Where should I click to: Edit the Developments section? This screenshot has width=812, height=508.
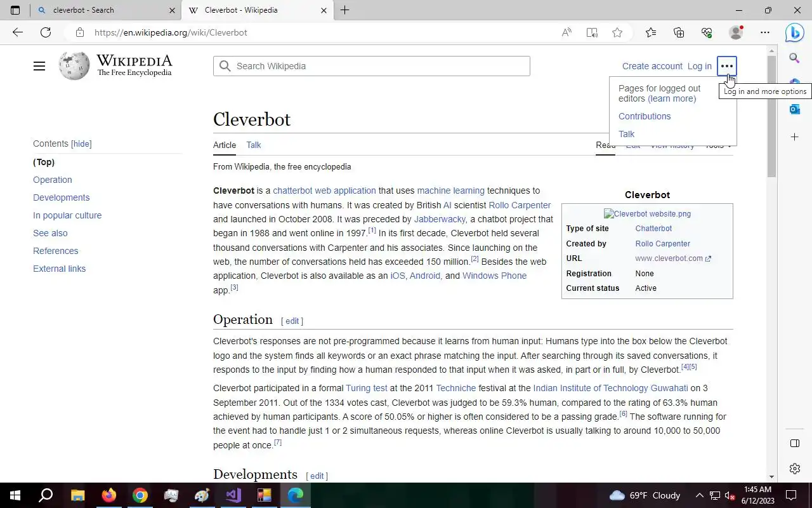[317, 476]
